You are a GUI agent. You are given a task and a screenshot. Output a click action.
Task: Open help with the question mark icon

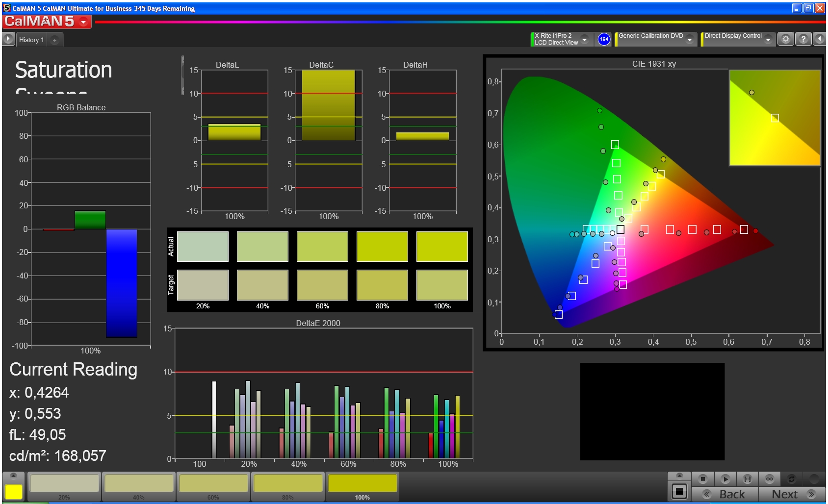[803, 39]
